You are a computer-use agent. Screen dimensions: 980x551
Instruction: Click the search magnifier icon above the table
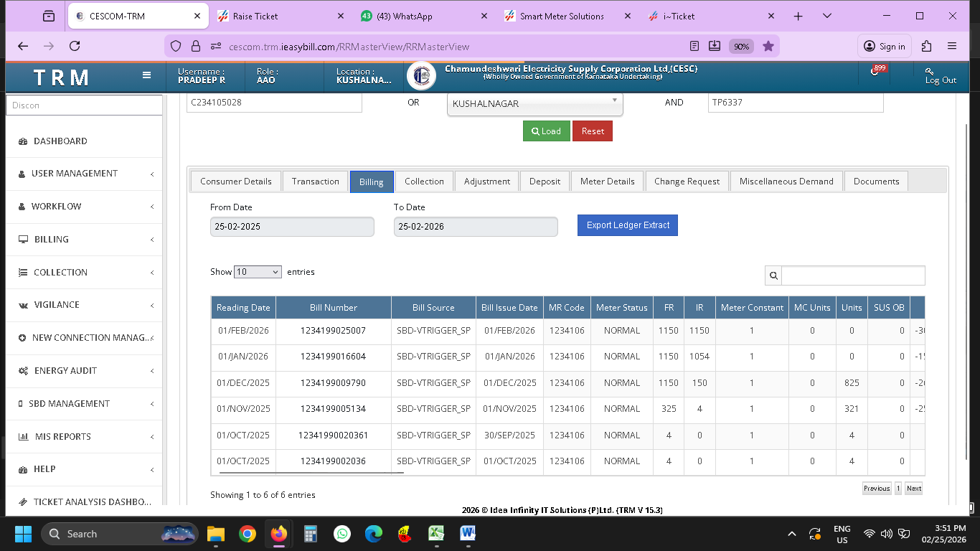pyautogui.click(x=773, y=275)
